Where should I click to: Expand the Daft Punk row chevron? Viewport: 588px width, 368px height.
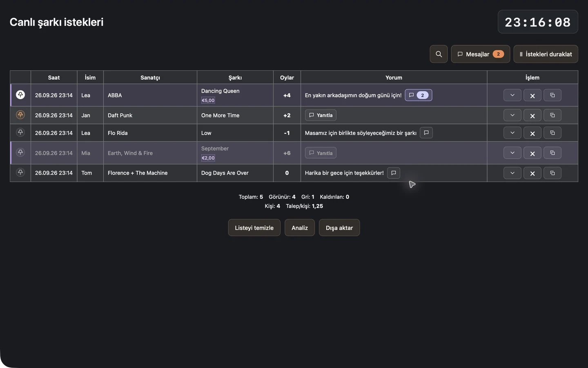pyautogui.click(x=512, y=115)
